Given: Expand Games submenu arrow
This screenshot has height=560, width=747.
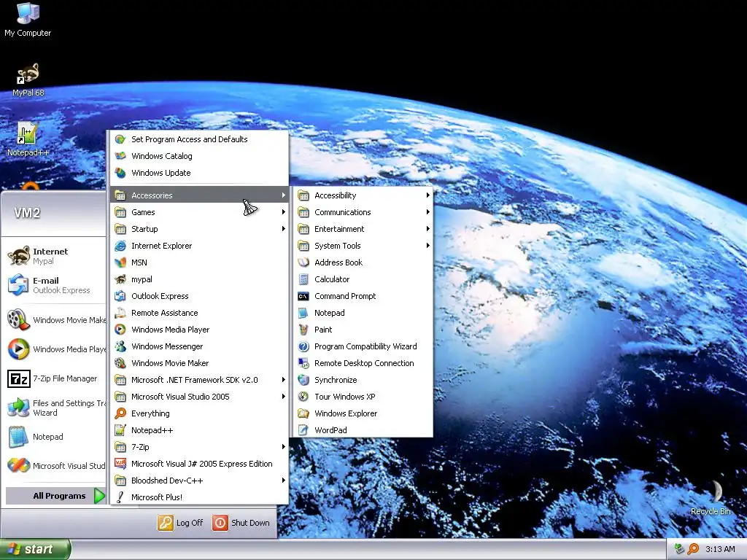Looking at the screenshot, I should 284,212.
